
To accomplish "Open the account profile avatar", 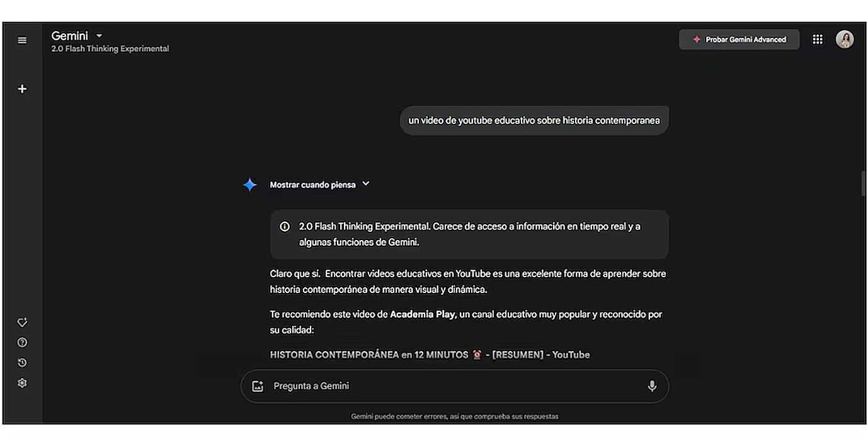I will tap(845, 39).
